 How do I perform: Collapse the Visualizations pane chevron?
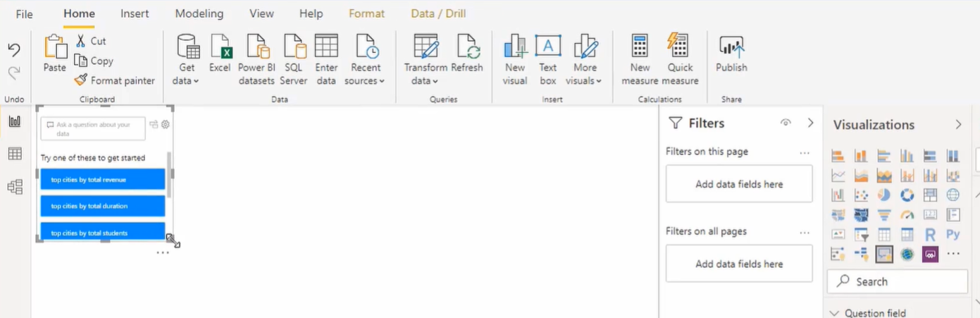pos(958,124)
